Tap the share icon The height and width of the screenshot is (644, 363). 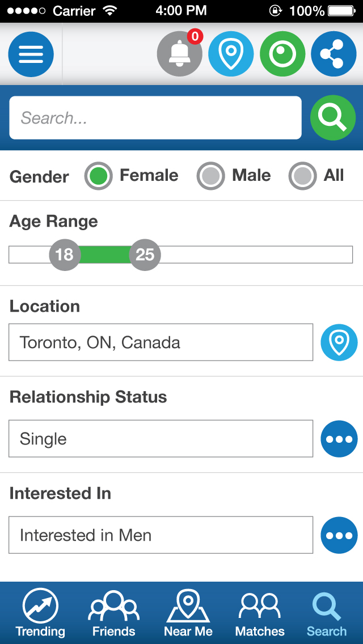(x=334, y=54)
